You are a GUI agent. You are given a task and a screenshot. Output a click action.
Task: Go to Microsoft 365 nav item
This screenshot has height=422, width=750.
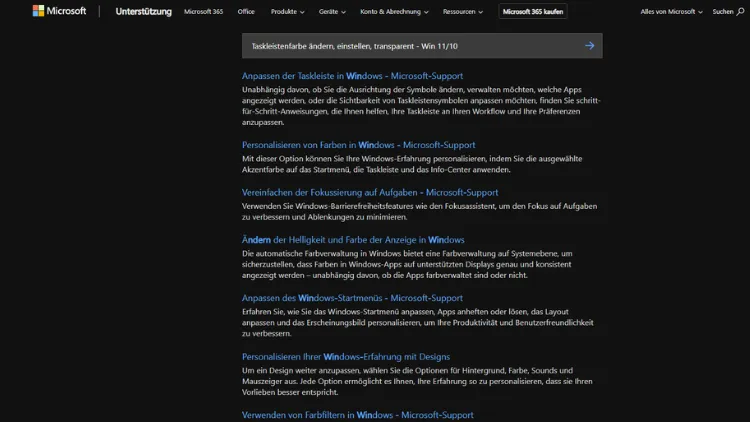tap(203, 11)
